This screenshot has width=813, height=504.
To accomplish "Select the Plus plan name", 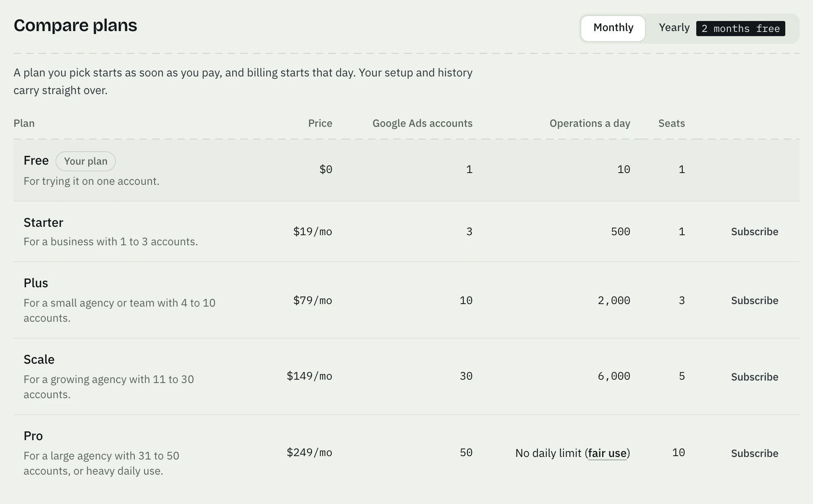I will (36, 283).
